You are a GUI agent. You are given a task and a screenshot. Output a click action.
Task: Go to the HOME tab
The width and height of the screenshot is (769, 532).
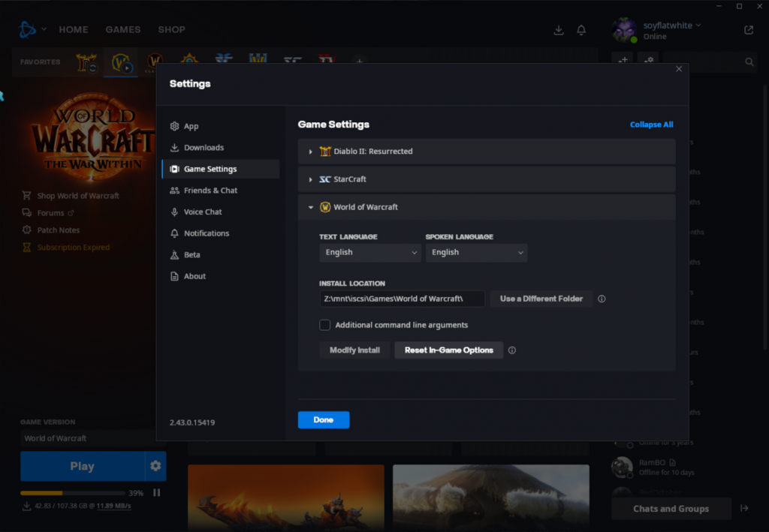tap(74, 29)
